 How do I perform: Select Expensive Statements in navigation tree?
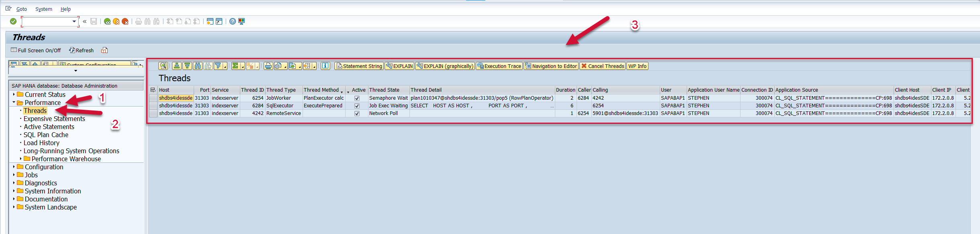point(54,119)
